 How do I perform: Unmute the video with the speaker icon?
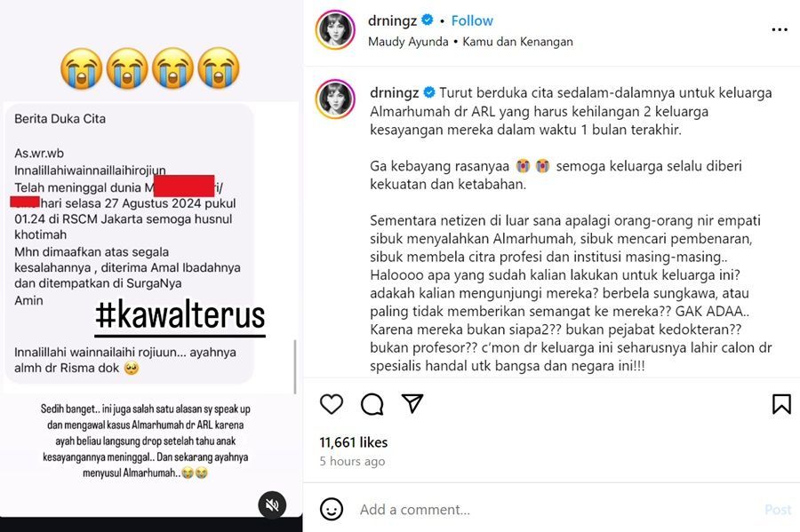(273, 505)
